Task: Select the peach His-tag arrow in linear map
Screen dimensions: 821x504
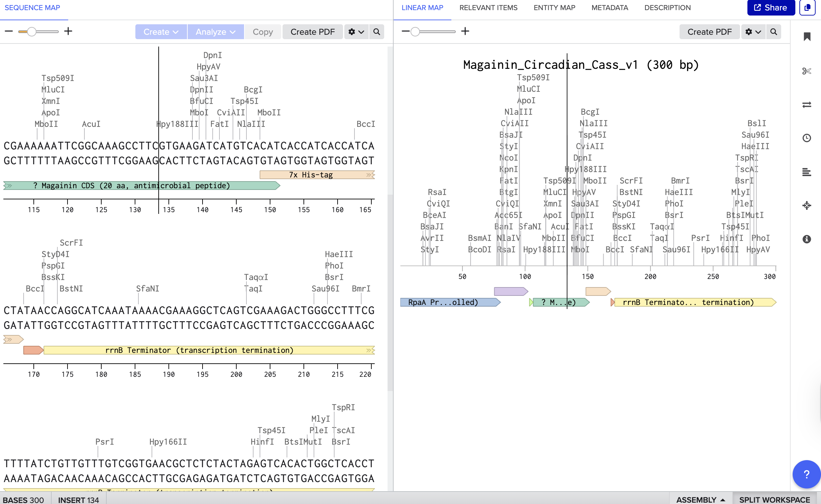Action: tap(598, 291)
